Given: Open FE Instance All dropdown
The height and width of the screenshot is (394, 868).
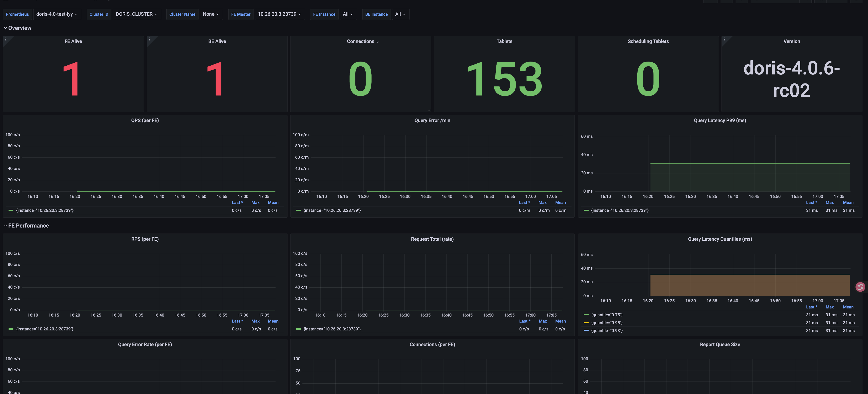Looking at the screenshot, I should tap(348, 14).
